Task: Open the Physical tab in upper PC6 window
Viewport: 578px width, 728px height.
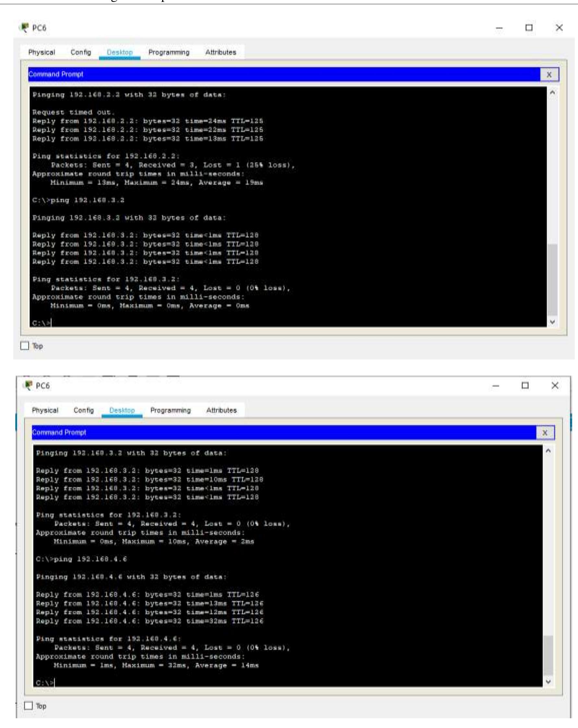Action: (42, 52)
